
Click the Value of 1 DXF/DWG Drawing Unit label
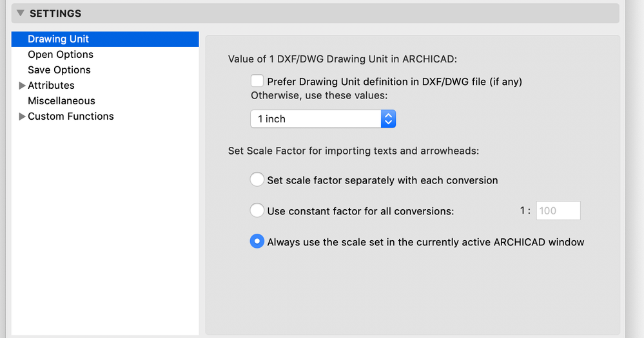coord(342,59)
